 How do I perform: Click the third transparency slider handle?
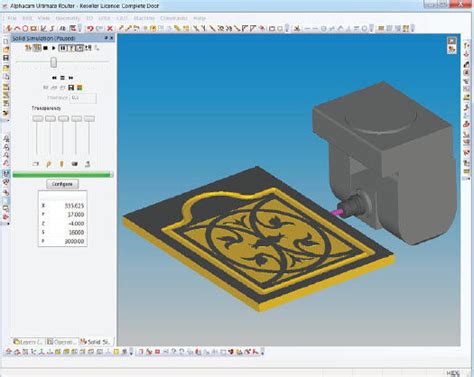63,119
